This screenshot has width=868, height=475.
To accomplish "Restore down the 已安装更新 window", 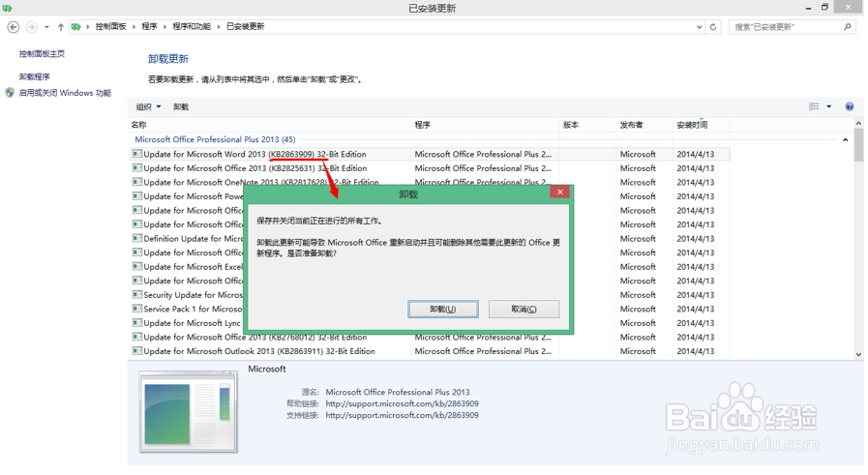I will pyautogui.click(x=824, y=7).
